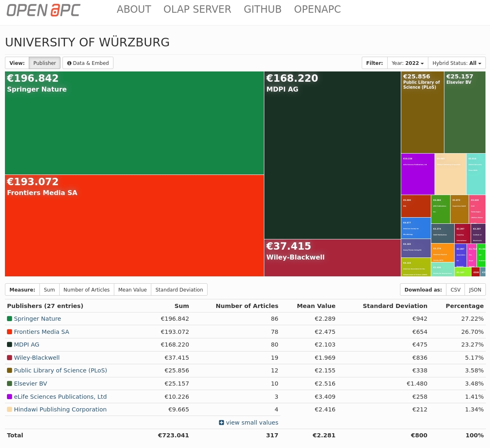The width and height of the screenshot is (490, 448).
Task: Click the info icon on Data & Embed
Action: pos(69,63)
